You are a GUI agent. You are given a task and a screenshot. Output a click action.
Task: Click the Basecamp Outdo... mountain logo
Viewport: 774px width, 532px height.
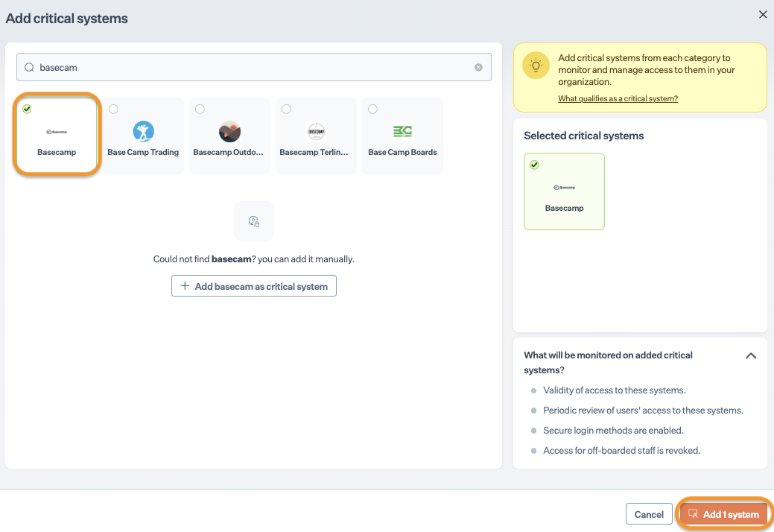[x=229, y=131]
